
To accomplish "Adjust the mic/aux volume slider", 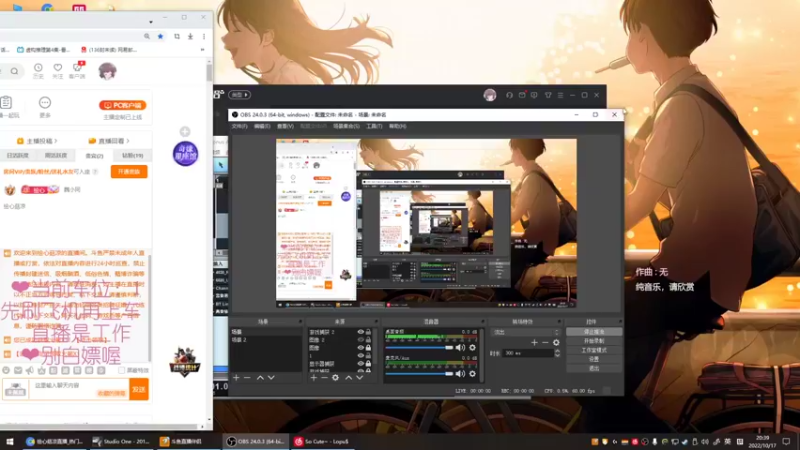I will (419, 373).
